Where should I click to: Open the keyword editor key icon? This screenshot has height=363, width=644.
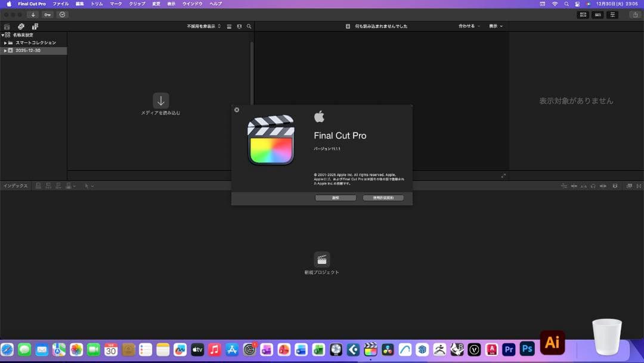click(47, 14)
